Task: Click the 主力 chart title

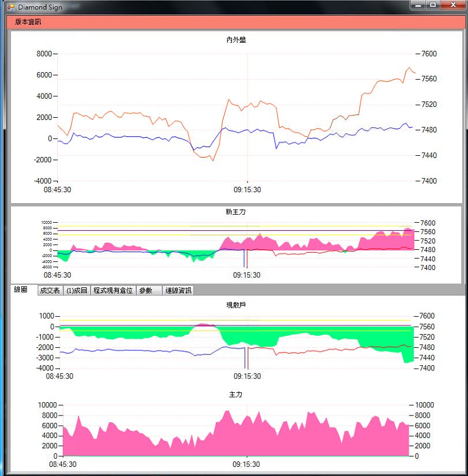Action: 235,394
